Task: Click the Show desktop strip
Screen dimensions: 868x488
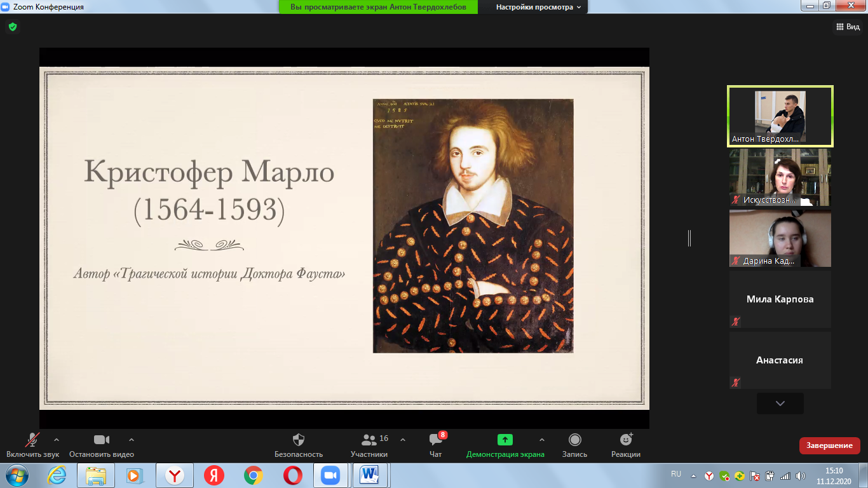Action: (864, 475)
